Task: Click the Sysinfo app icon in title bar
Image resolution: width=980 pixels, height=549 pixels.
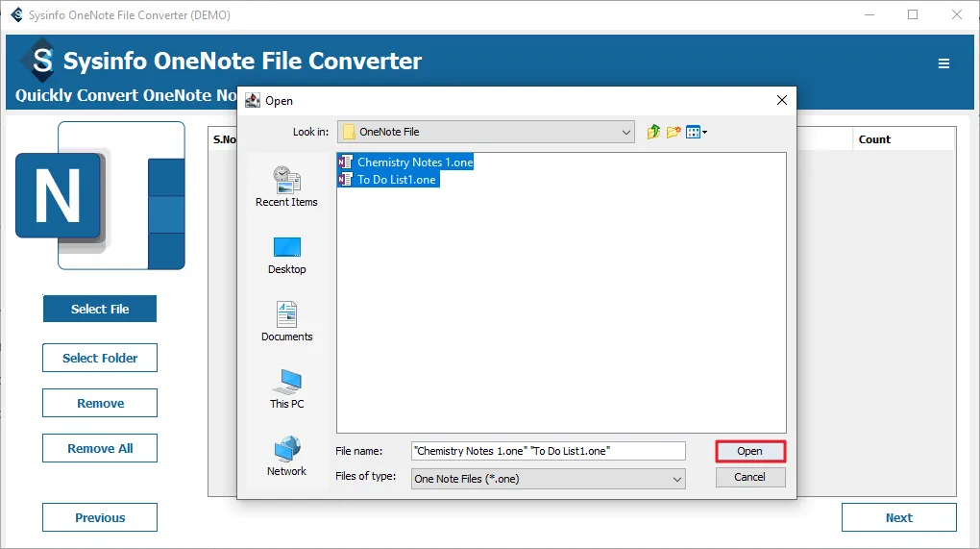Action: [17, 14]
